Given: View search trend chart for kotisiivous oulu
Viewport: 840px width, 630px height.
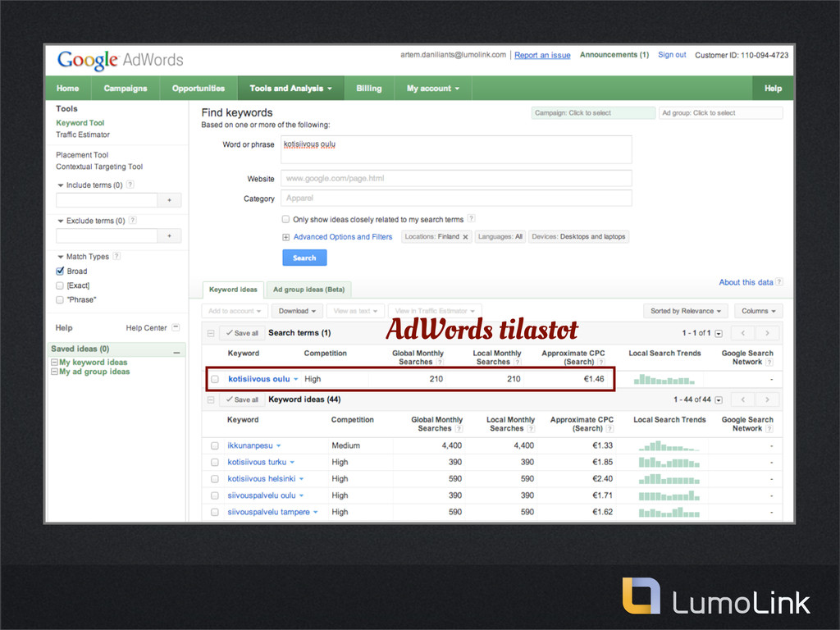Looking at the screenshot, I should click(664, 379).
